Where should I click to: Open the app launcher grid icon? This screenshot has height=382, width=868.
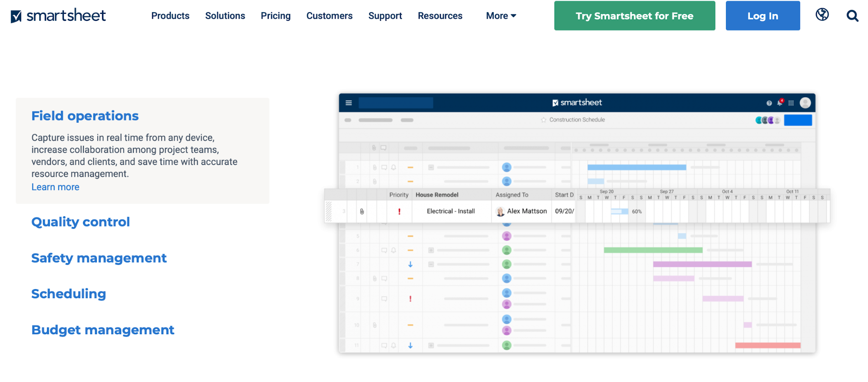tap(791, 103)
